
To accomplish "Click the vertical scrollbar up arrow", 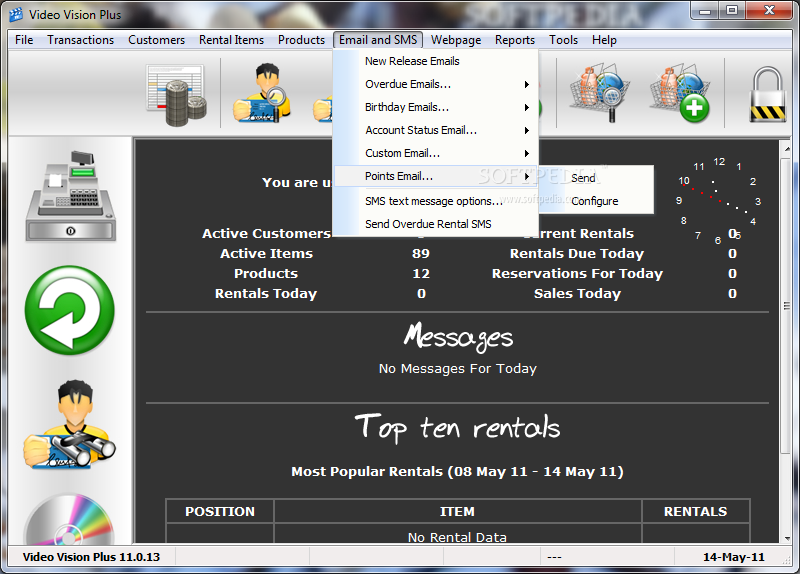I will pos(787,148).
